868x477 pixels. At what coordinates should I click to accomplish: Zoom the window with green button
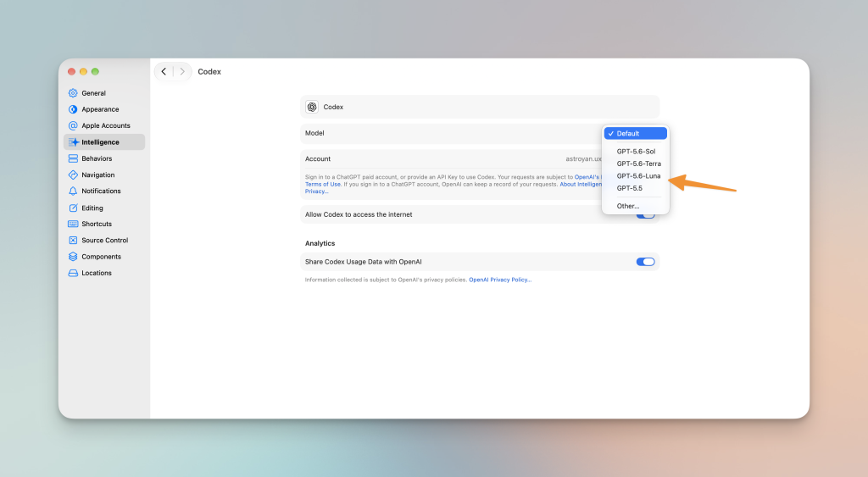pos(95,71)
